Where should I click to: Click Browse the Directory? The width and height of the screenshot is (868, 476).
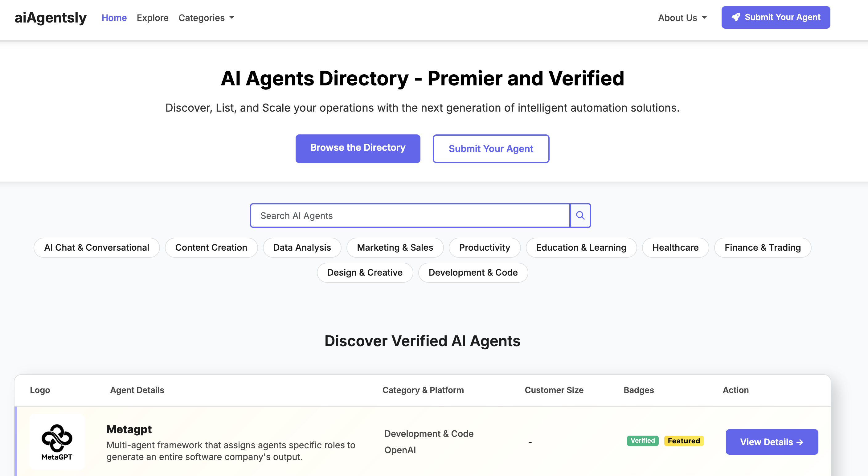pyautogui.click(x=358, y=148)
